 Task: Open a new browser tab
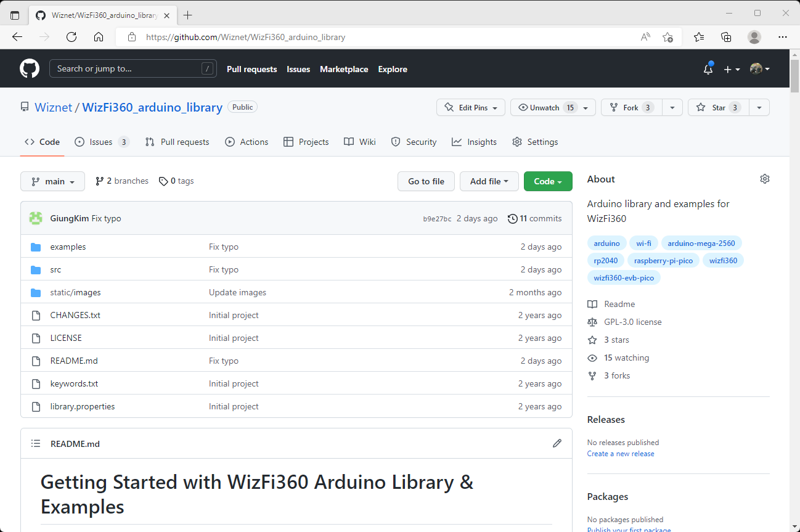tap(188, 15)
